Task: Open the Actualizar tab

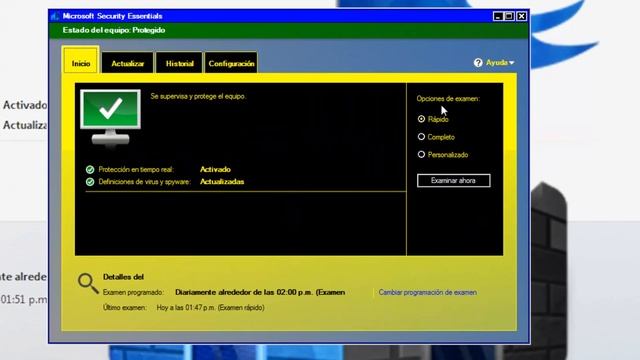Action: tap(127, 63)
